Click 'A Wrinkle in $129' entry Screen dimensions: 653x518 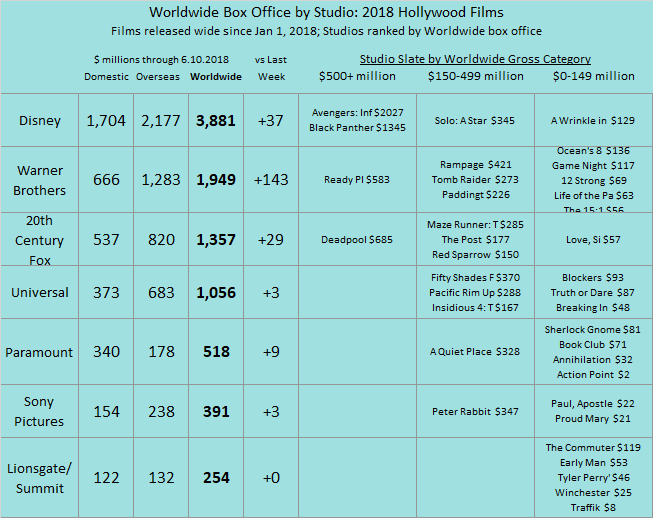[593, 121]
